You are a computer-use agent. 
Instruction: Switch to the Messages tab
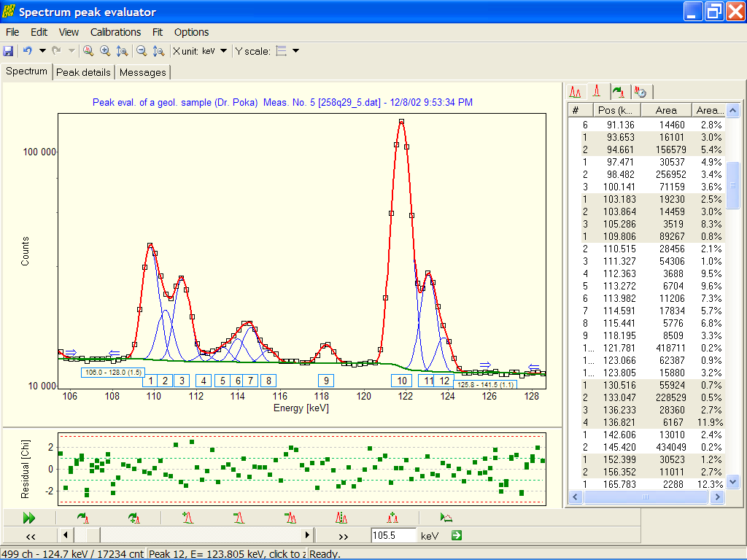coord(143,72)
